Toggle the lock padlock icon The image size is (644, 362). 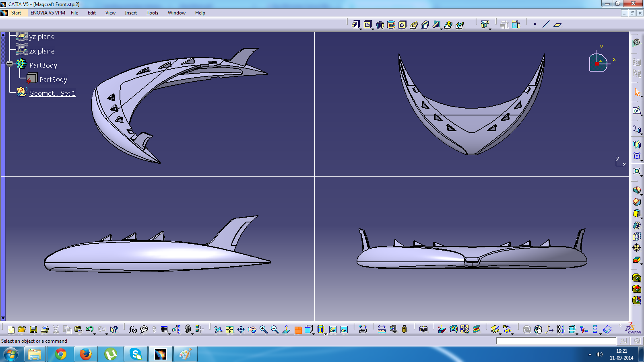(x=188, y=329)
